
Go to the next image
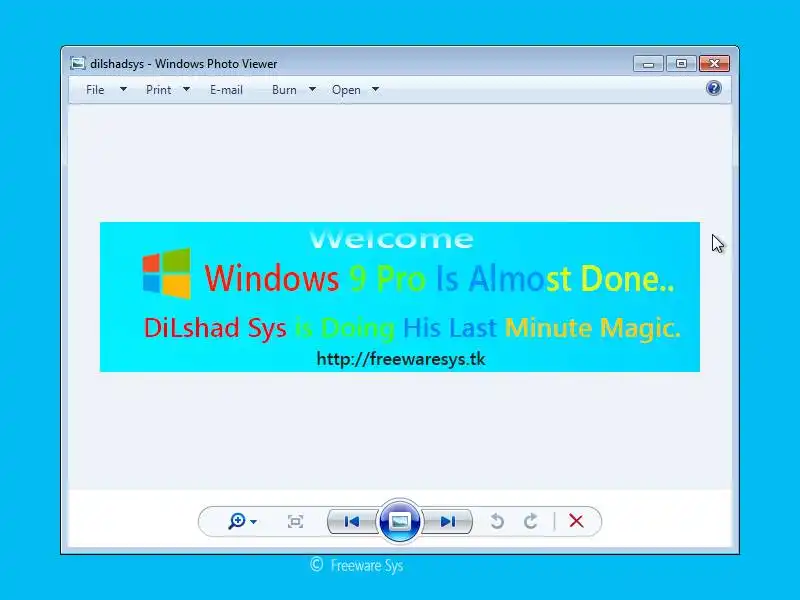click(x=447, y=521)
